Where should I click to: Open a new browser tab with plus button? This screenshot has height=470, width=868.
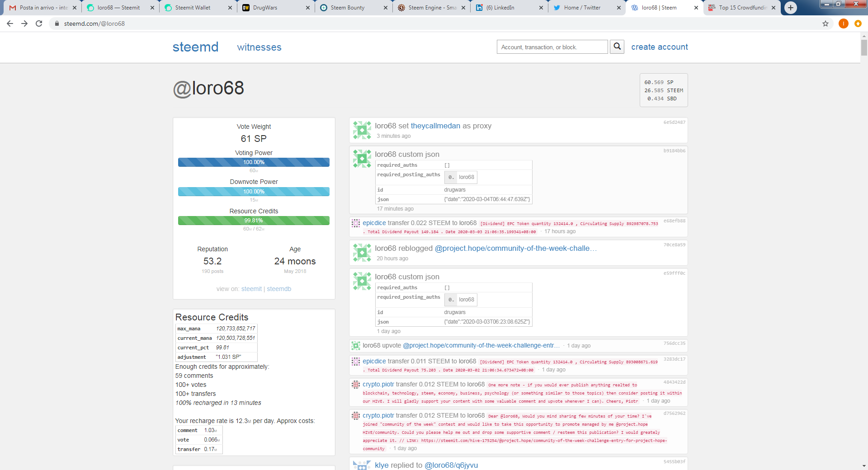coord(791,8)
